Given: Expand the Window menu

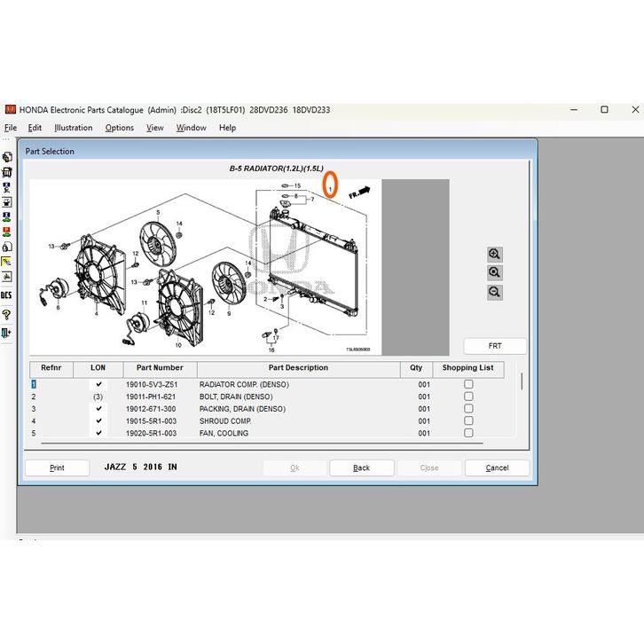Looking at the screenshot, I should click(191, 128).
